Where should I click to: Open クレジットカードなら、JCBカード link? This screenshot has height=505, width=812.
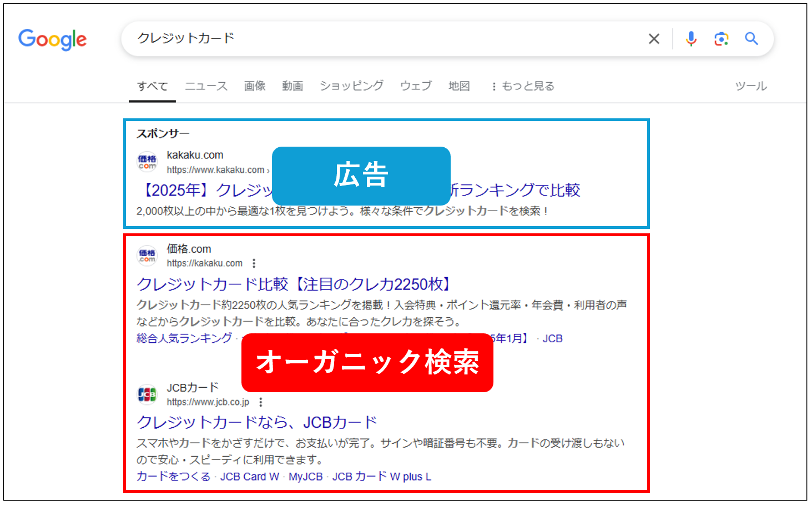point(257,422)
